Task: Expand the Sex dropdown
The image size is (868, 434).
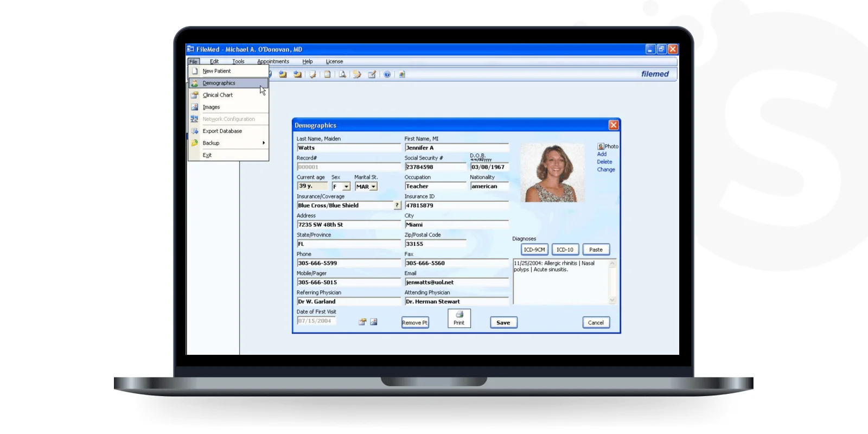Action: coord(346,187)
